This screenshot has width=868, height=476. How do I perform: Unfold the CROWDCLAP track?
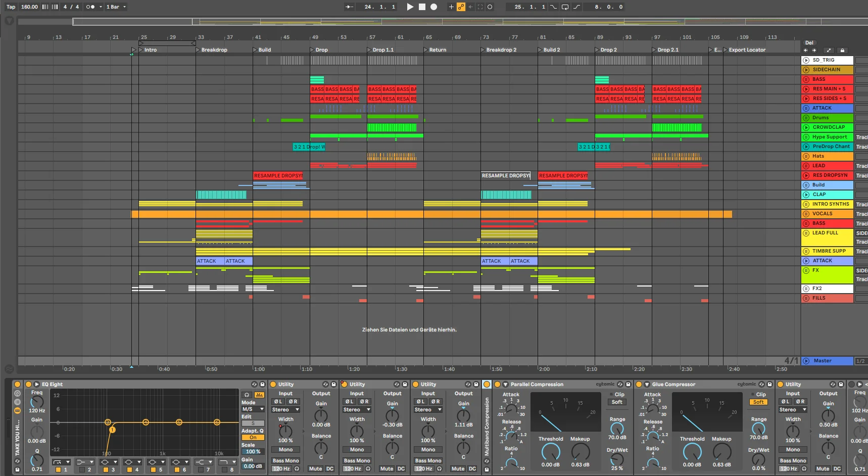click(x=806, y=127)
